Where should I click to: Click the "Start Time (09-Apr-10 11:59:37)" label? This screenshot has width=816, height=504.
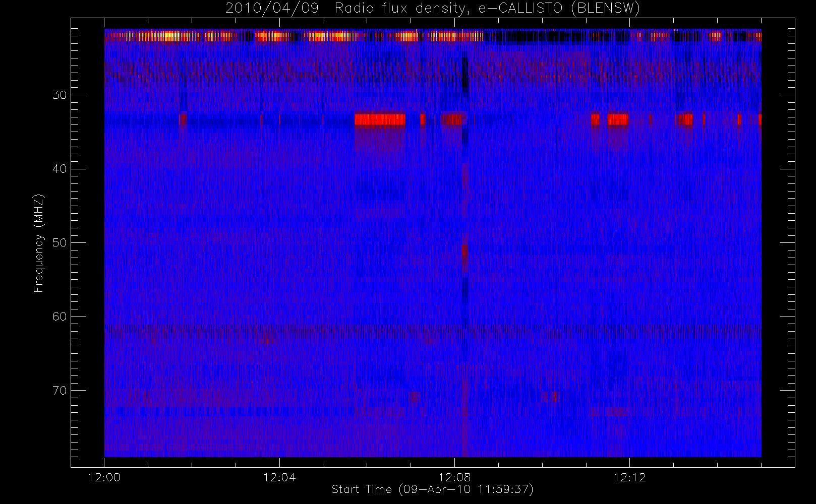click(432, 489)
